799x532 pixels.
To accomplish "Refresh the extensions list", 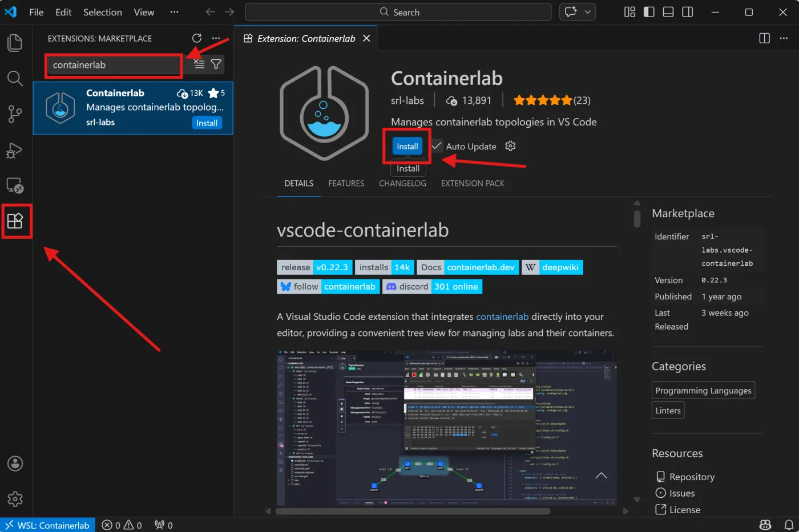I will (x=196, y=38).
